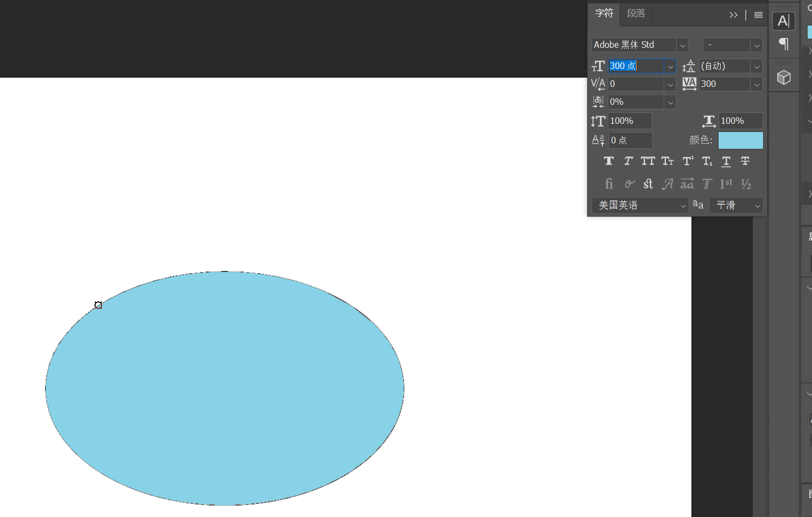Open Paragraph panel icon in dock
This screenshot has width=812, height=517.
(x=783, y=43)
